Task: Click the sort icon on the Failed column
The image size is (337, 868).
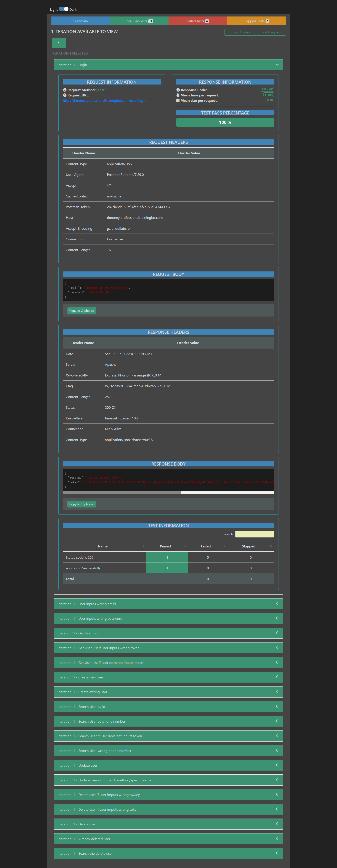Action: 224,546
